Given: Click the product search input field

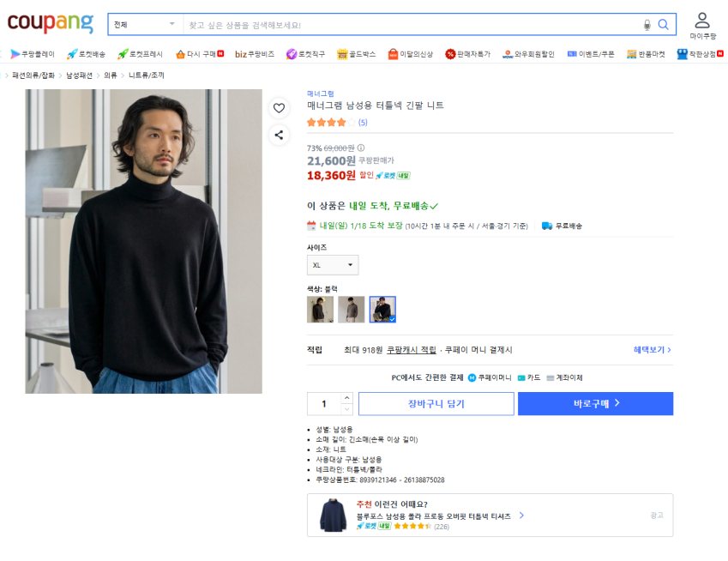Looking at the screenshot, I should click(412, 25).
